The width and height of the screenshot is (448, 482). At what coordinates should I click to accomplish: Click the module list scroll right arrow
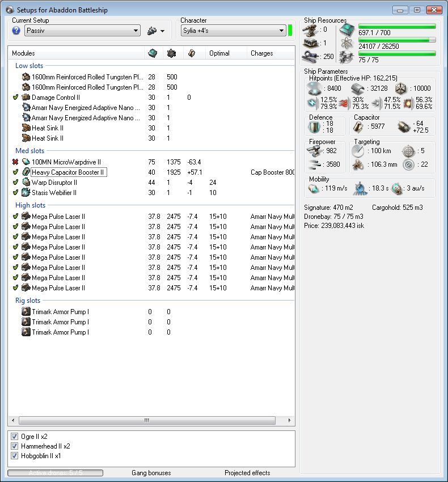point(289,420)
